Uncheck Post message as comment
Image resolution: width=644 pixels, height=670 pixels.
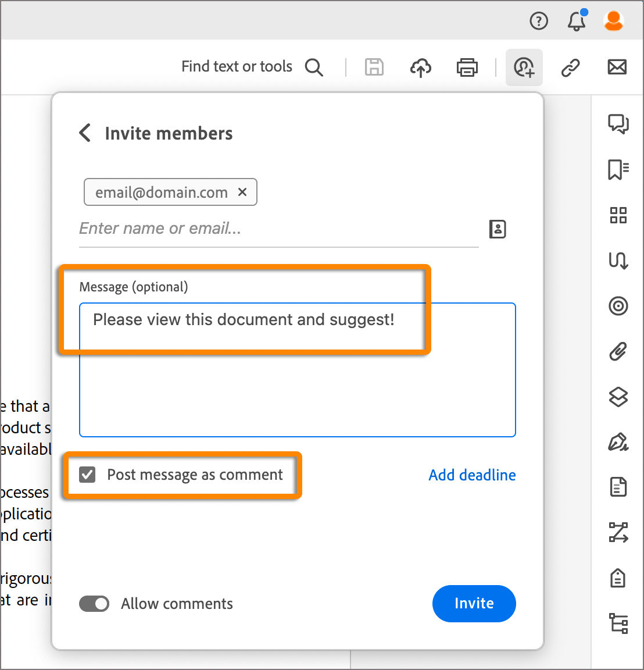[x=87, y=475]
